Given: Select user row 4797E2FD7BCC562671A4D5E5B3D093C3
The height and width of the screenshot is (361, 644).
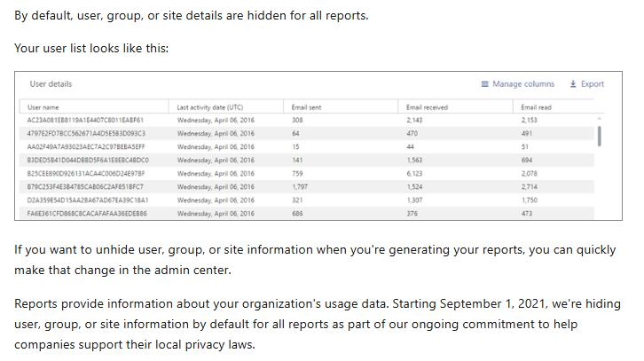Looking at the screenshot, I should [x=86, y=133].
